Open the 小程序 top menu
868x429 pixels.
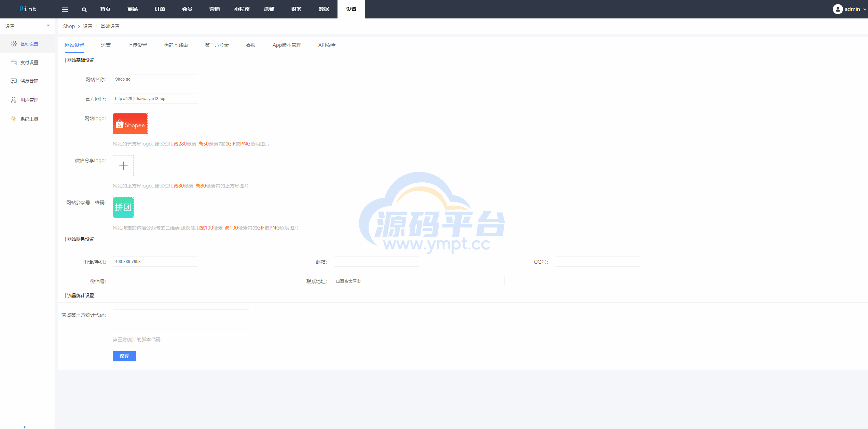(x=242, y=9)
